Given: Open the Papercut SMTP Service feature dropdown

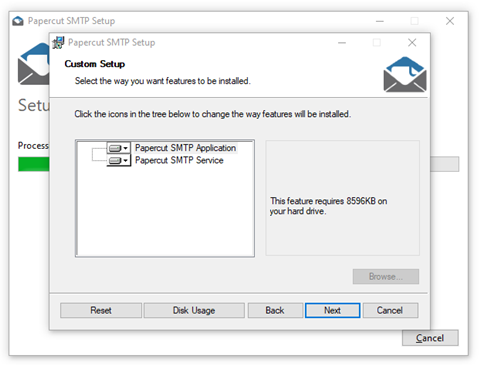Looking at the screenshot, I should click(118, 160).
